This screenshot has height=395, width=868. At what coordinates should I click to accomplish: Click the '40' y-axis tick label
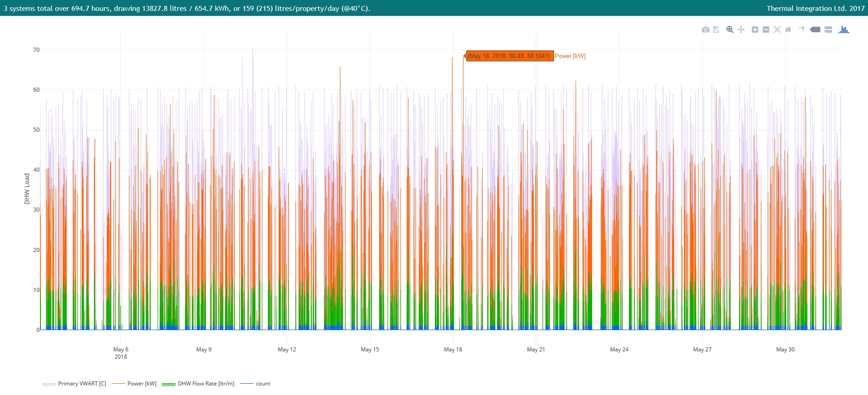[x=36, y=170]
